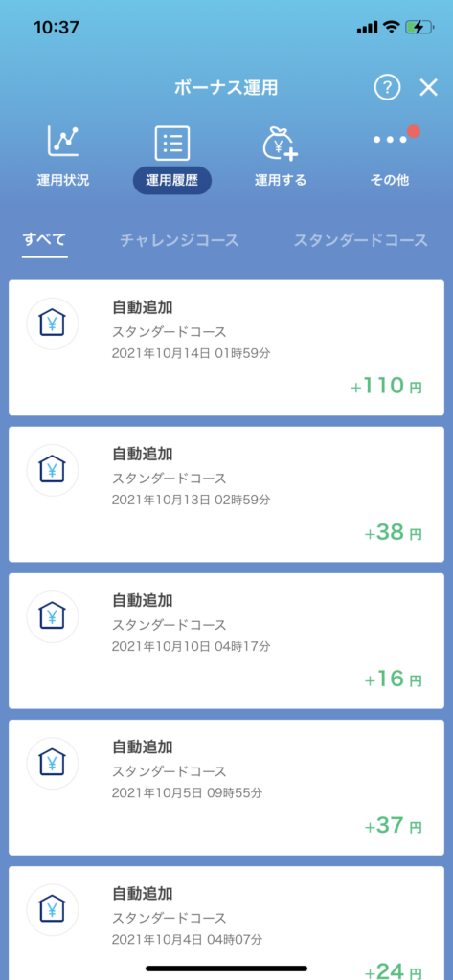453x980 pixels.
Task: Switch to the スタンダードコース tab
Action: pos(361,240)
